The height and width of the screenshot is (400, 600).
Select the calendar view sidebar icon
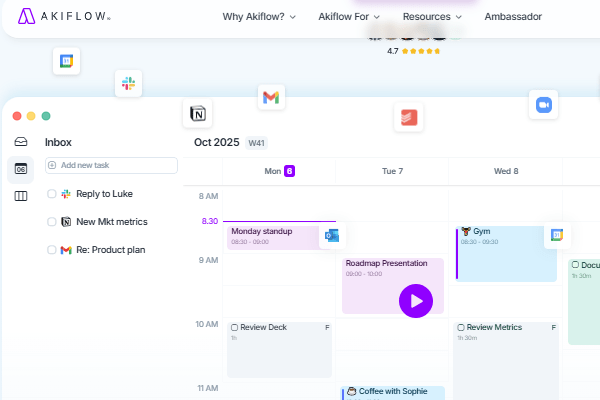20,169
